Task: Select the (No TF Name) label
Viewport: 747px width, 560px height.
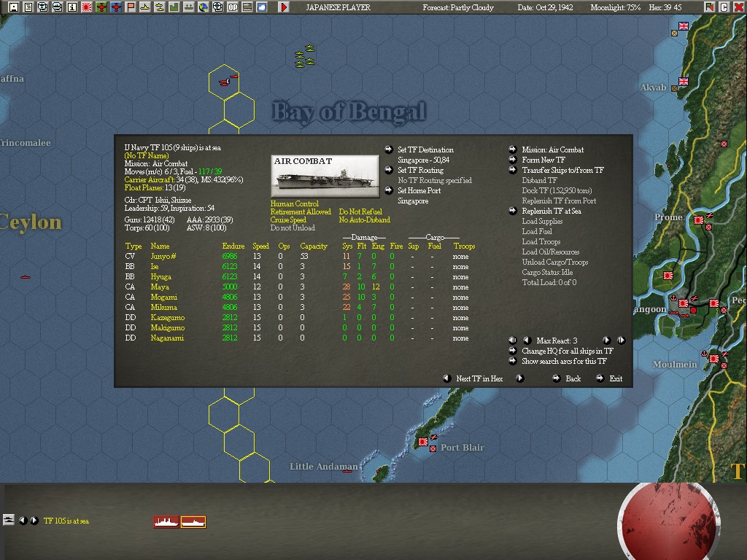Action: pyautogui.click(x=147, y=156)
